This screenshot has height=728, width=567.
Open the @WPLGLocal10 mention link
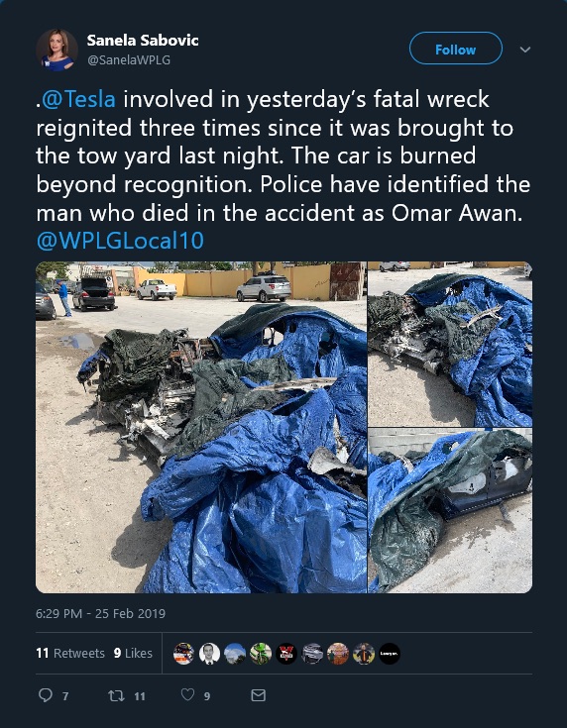coord(120,241)
